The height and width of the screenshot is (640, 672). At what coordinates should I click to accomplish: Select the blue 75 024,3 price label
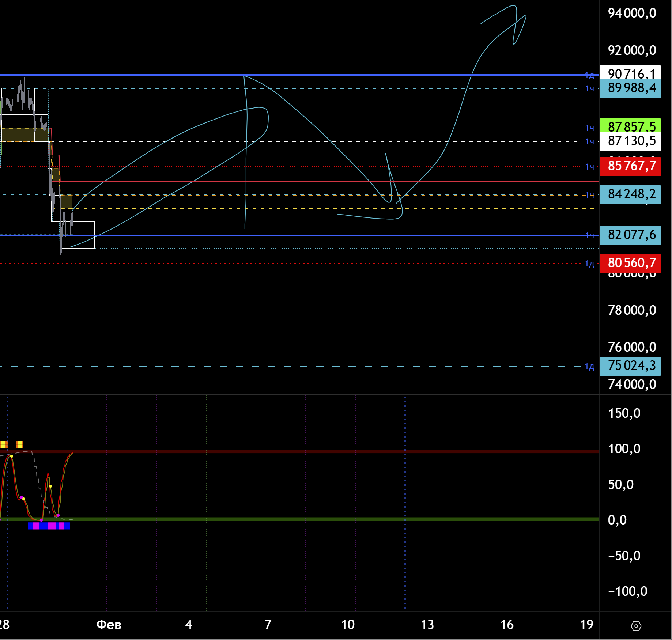coord(630,366)
